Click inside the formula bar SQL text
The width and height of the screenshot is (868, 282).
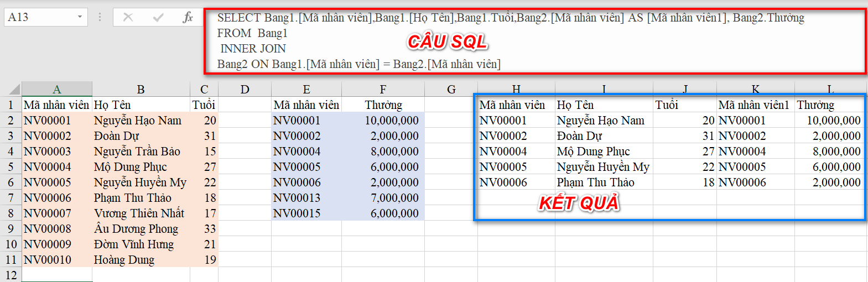534,41
